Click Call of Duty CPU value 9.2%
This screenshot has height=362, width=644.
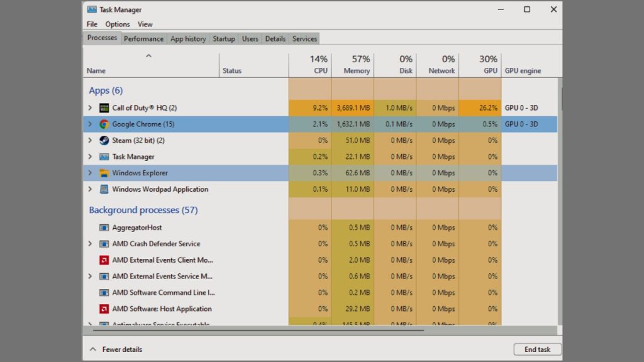pos(320,108)
